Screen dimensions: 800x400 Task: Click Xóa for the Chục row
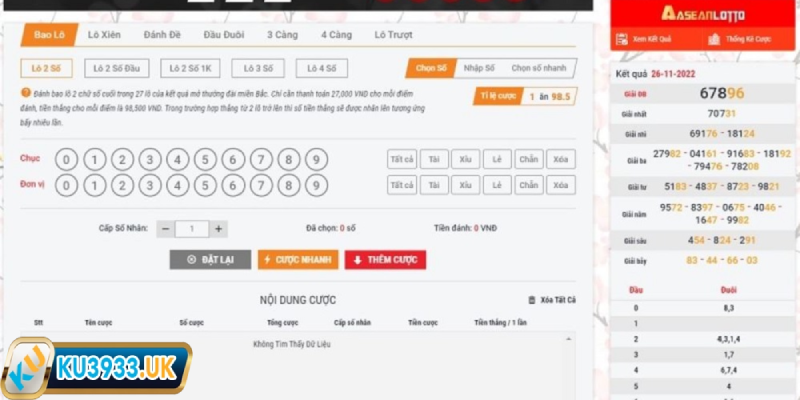click(561, 159)
